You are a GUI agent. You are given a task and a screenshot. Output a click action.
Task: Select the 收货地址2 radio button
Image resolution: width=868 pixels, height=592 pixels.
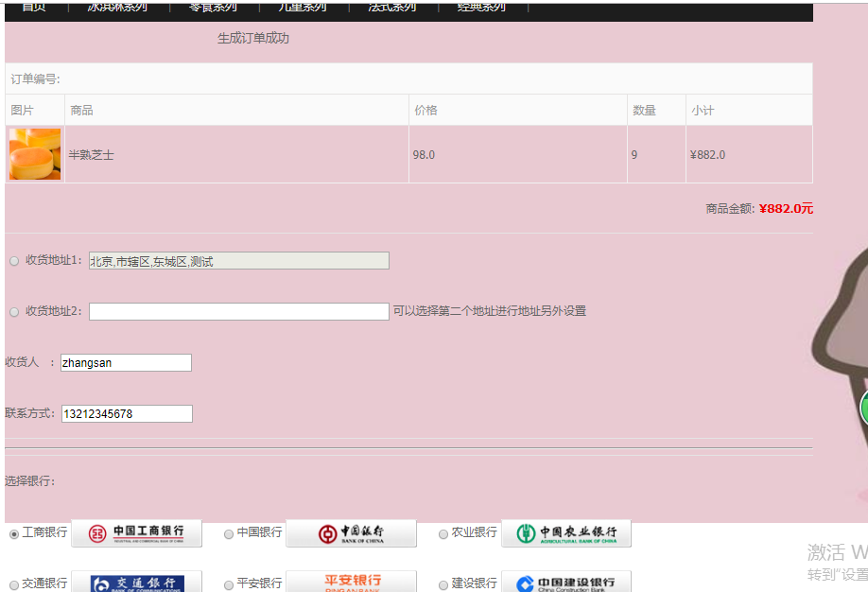(x=14, y=312)
